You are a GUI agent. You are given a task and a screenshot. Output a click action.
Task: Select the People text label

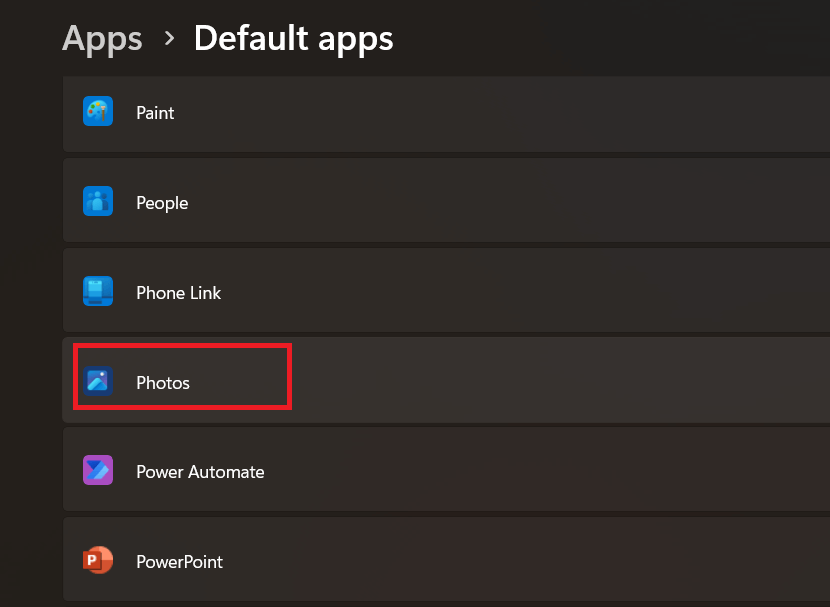pyautogui.click(x=162, y=203)
